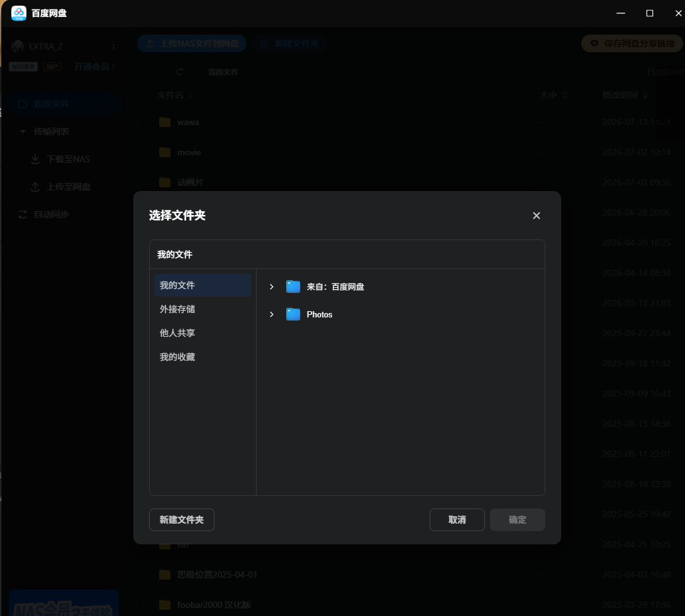Image resolution: width=685 pixels, height=616 pixels.
Task: Expand the Photos folder chevron
Action: pyautogui.click(x=272, y=314)
